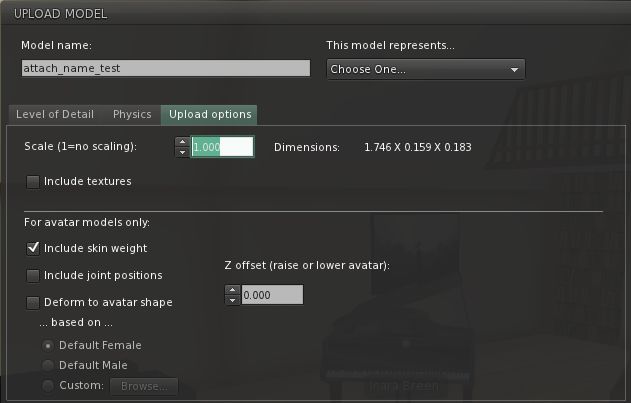The height and width of the screenshot is (403, 631).
Task: Select the Custom radio option
Action: click(48, 385)
